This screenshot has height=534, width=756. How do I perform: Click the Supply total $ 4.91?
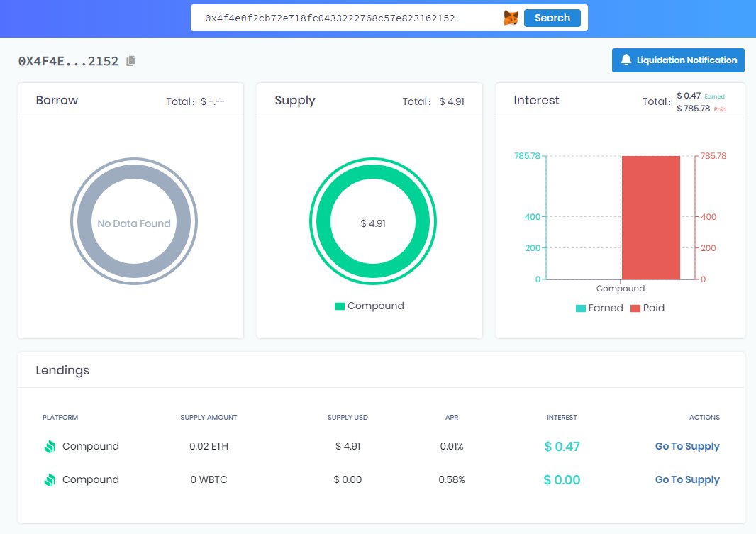point(451,101)
